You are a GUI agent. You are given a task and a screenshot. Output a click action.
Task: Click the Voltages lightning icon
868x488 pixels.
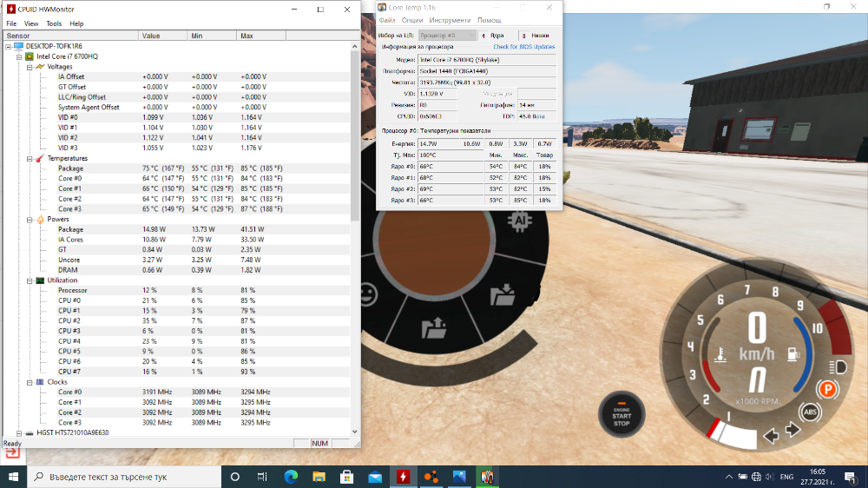[40, 67]
